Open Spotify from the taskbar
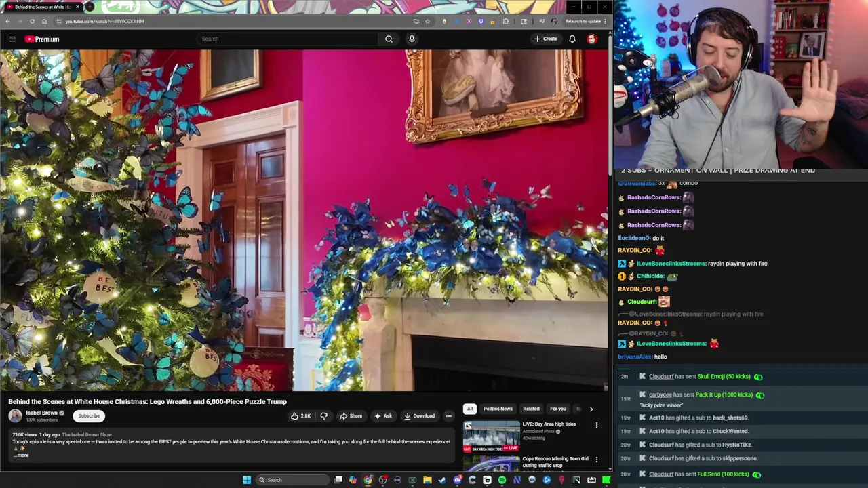This screenshot has width=868, height=488. (502, 480)
